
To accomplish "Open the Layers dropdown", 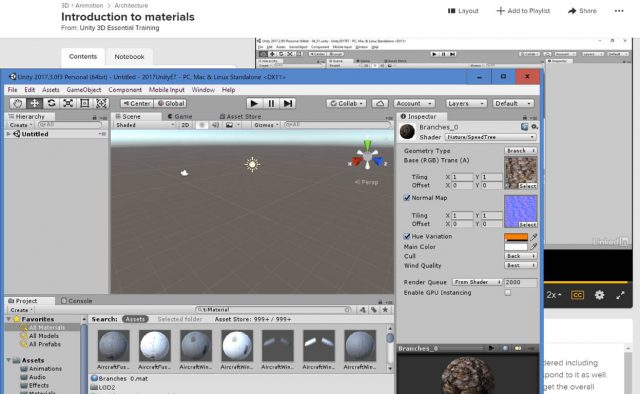I will tap(466, 103).
